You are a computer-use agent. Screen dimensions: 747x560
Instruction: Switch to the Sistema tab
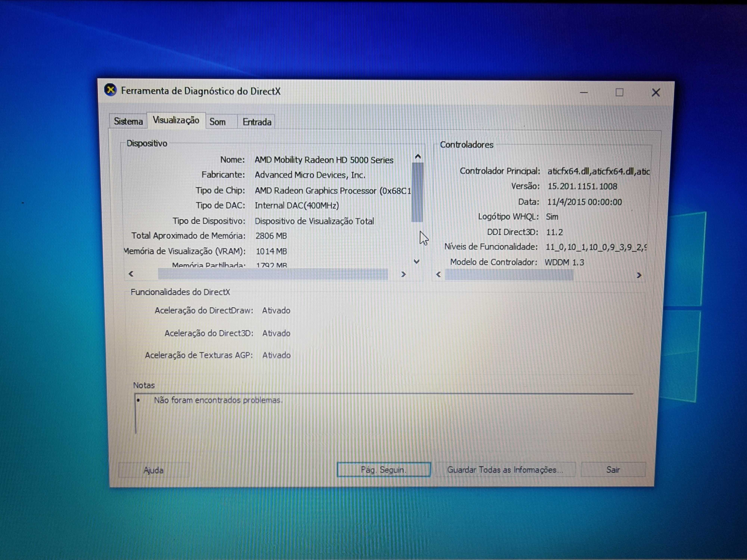point(128,121)
